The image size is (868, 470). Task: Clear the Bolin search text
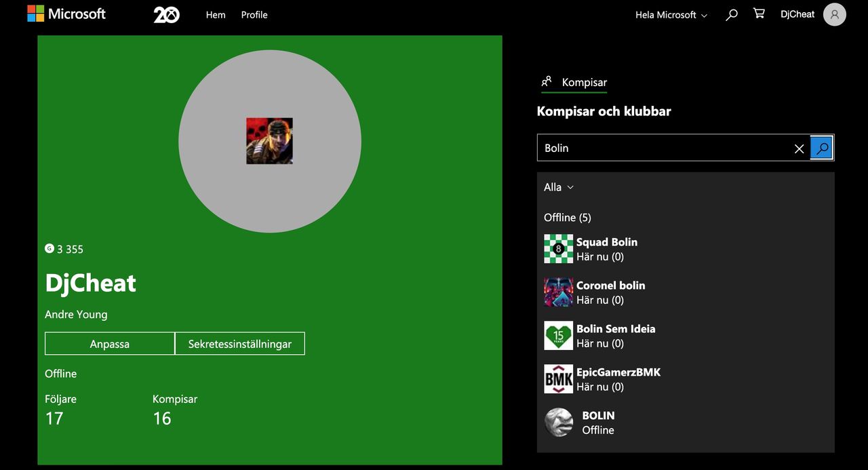[x=799, y=149]
